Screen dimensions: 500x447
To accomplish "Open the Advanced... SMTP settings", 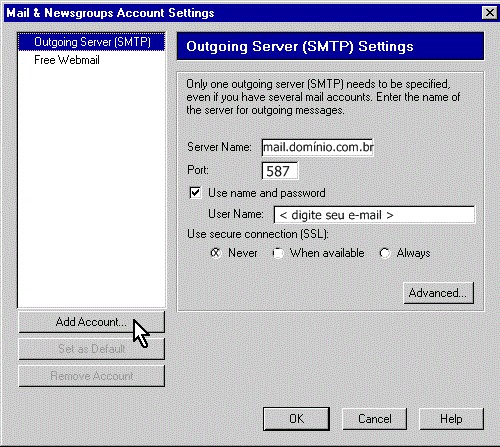I will point(438,293).
